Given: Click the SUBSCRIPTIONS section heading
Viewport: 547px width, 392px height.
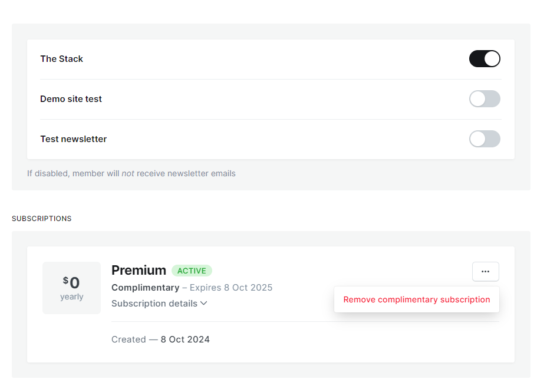Looking at the screenshot, I should [x=41, y=219].
